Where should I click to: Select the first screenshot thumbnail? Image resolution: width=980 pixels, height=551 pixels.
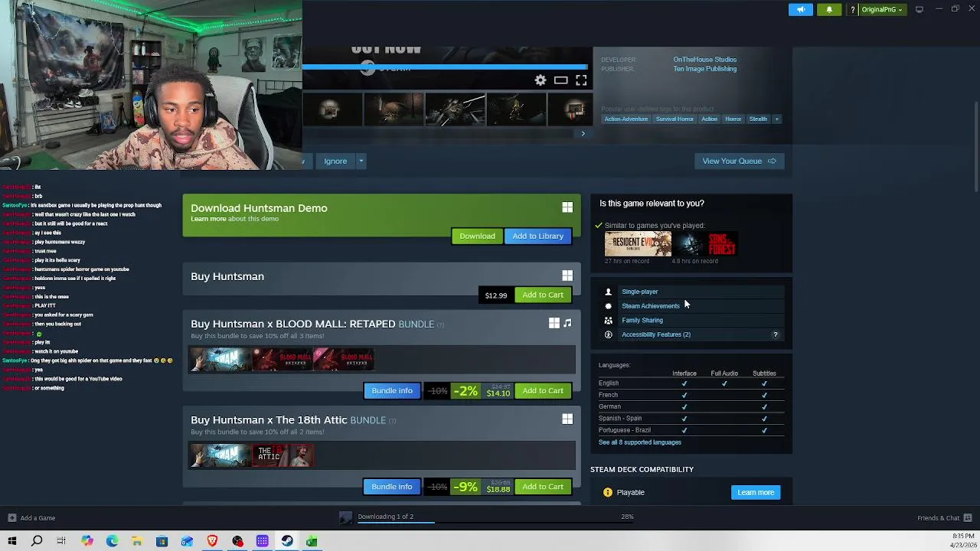[331, 109]
